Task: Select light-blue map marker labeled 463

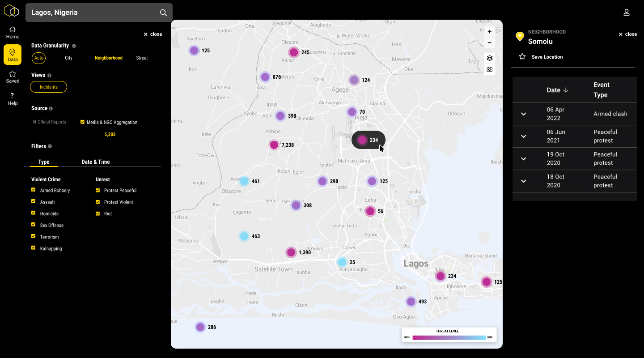Action: click(x=244, y=236)
